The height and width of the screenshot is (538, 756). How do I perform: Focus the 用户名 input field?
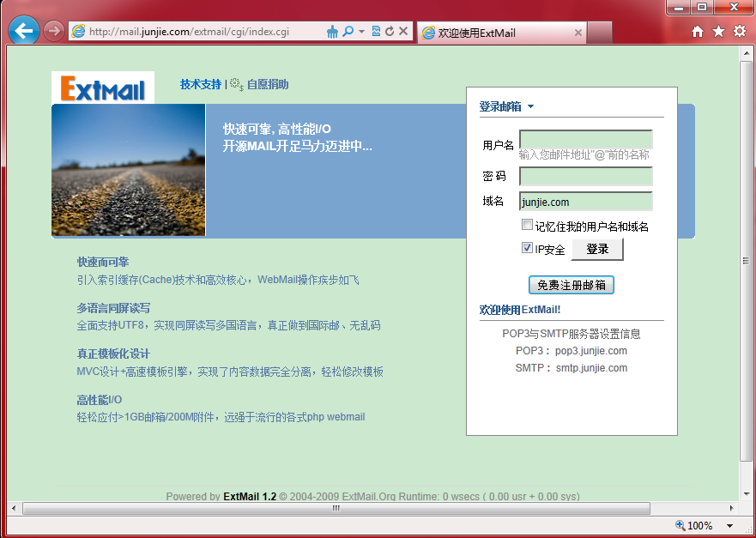(586, 139)
